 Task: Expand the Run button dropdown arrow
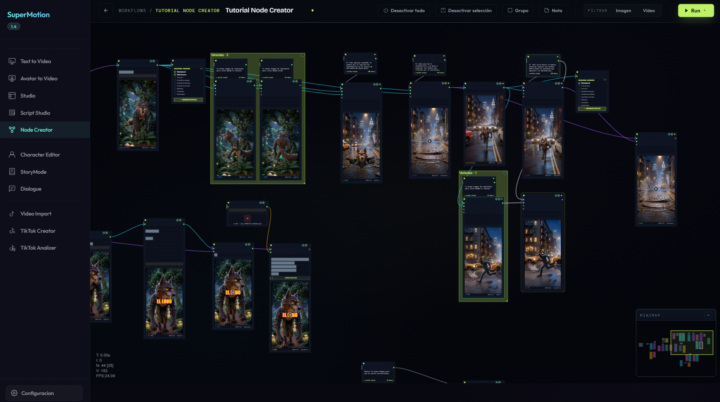click(x=705, y=11)
